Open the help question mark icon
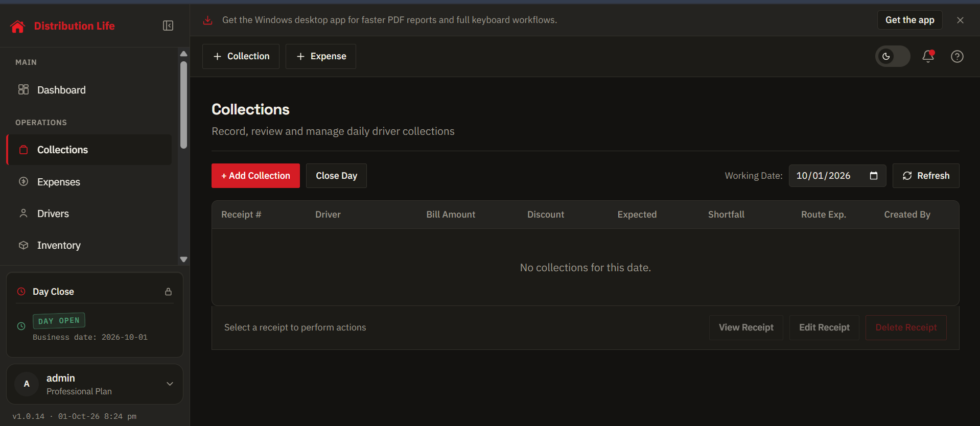This screenshot has height=426, width=980. coord(957,56)
